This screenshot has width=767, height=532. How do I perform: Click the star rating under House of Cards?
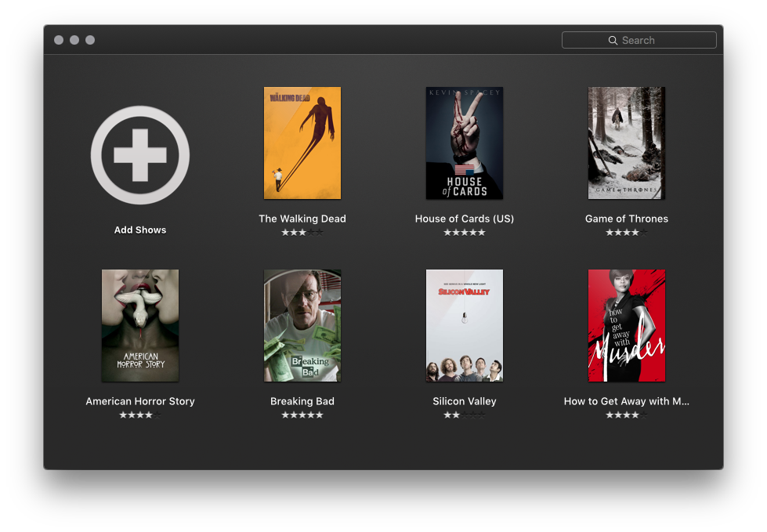(465, 232)
